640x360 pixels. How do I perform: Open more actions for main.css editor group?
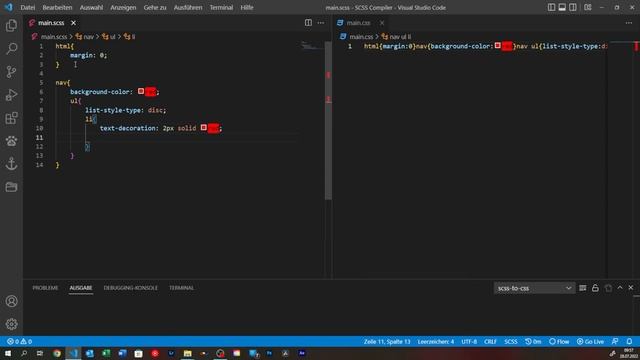tap(629, 23)
